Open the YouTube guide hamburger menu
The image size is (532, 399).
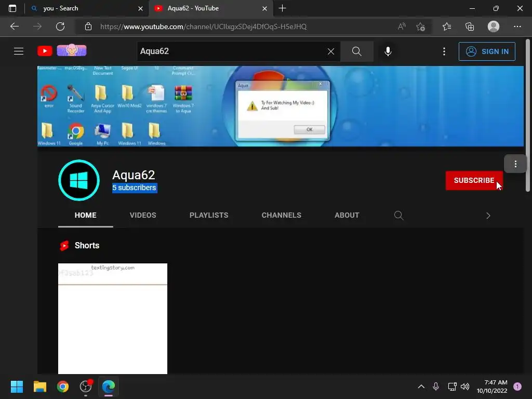click(x=19, y=51)
